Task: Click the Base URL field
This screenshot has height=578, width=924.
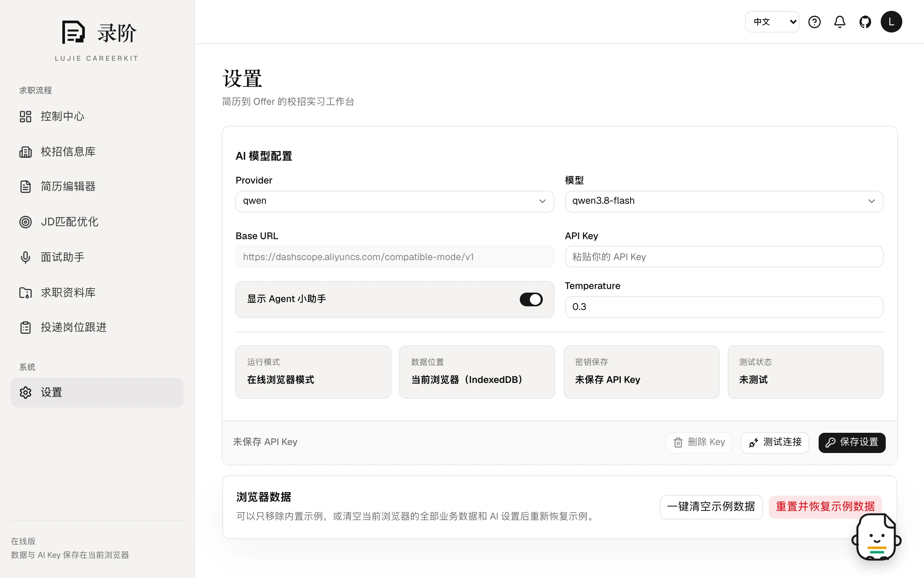Action: 395,256
